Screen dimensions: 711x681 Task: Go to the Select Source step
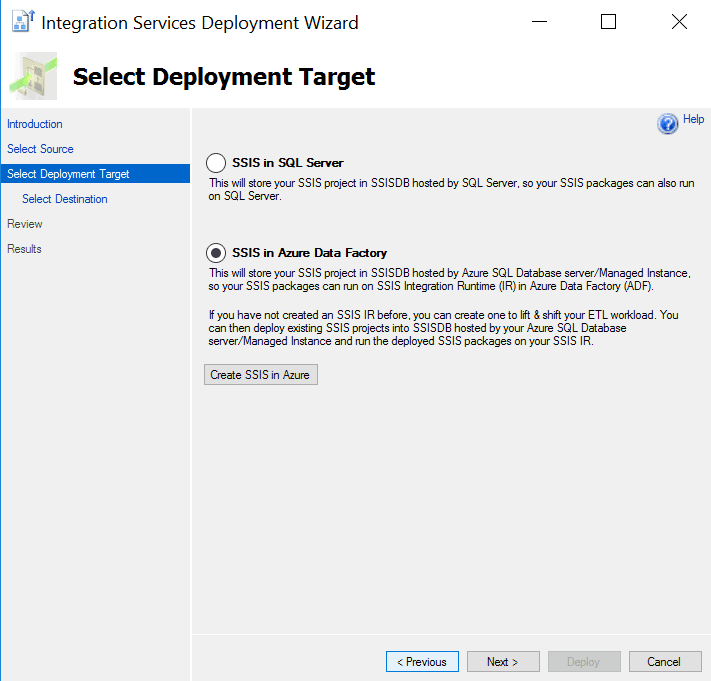pyautogui.click(x=40, y=149)
